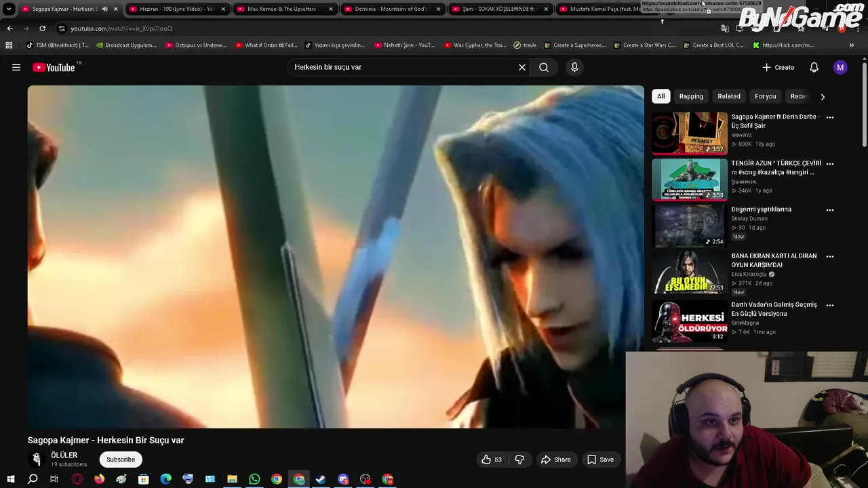
Task: Switch to the Şam - SOKAK KÖŞELERİNDE tab
Action: pyautogui.click(x=500, y=9)
